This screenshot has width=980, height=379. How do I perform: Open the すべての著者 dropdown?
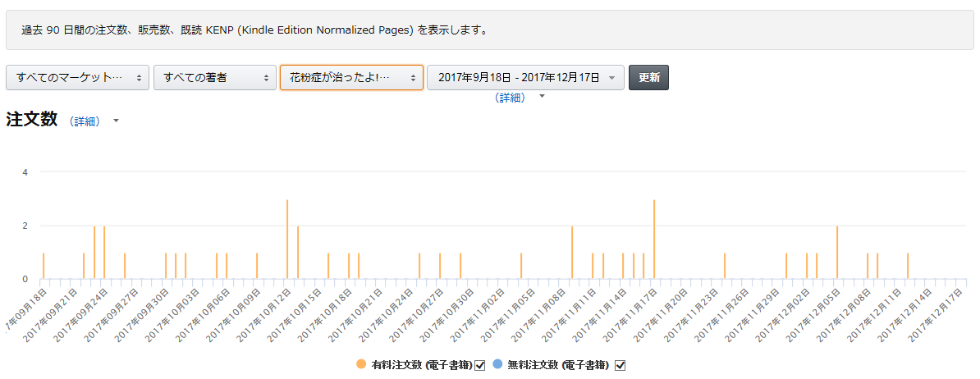click(x=215, y=77)
